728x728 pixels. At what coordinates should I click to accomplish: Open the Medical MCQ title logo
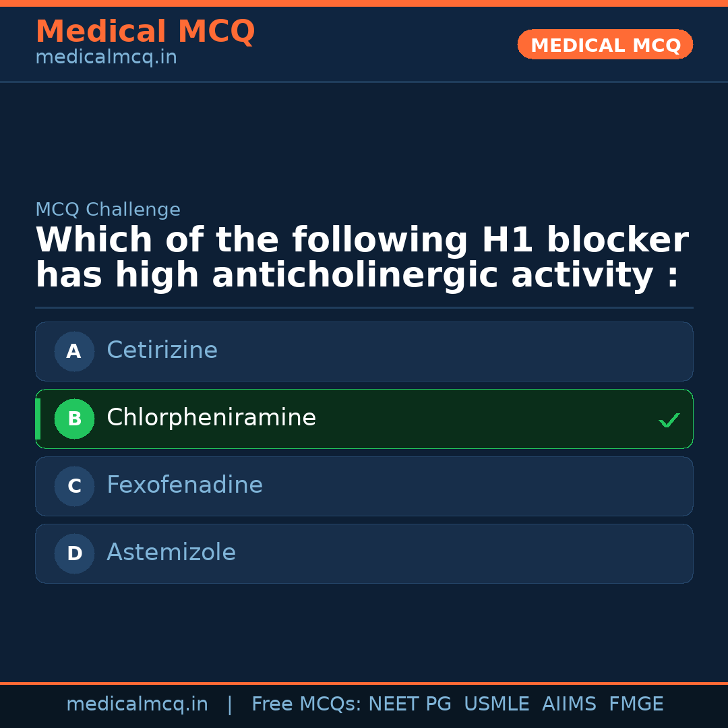[x=145, y=32]
